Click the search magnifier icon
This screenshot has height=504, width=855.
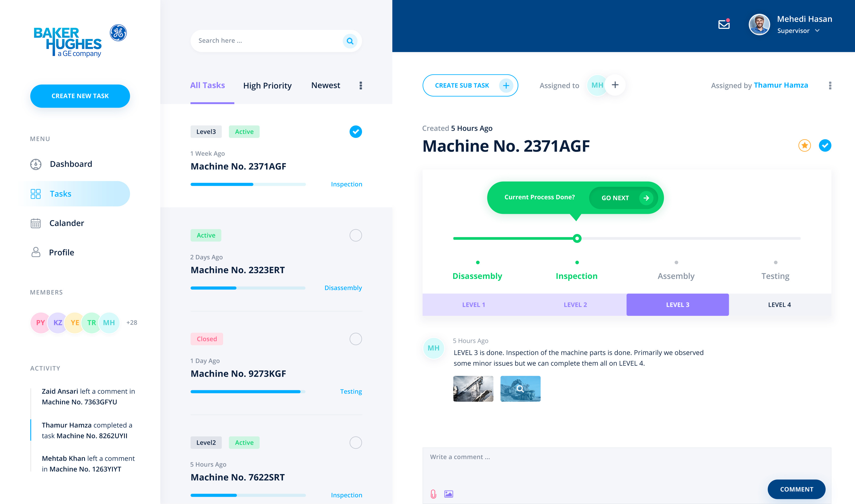coord(350,41)
